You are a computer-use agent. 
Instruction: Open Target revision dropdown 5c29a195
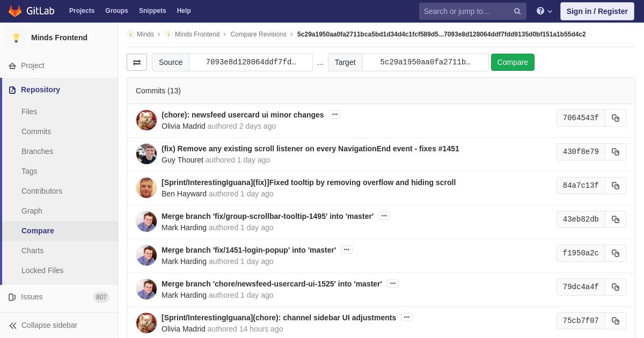(425, 62)
